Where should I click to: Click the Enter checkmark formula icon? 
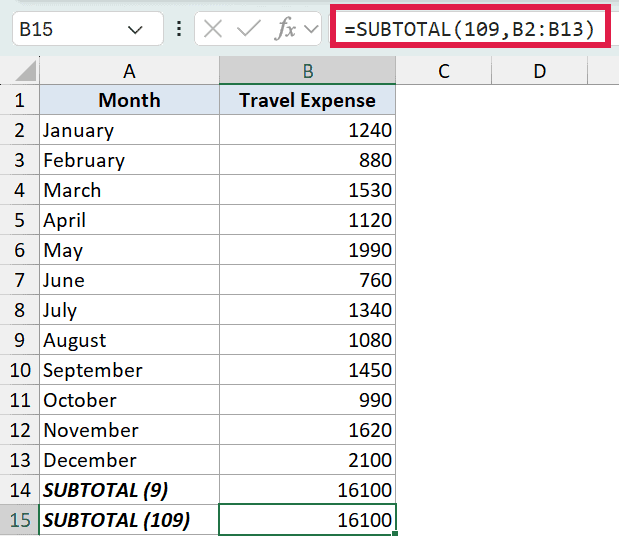248,29
